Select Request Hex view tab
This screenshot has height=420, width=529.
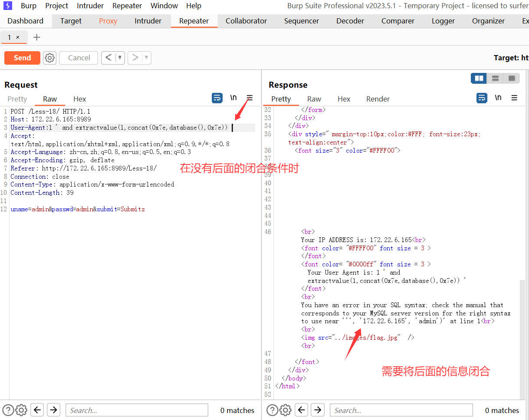click(79, 99)
